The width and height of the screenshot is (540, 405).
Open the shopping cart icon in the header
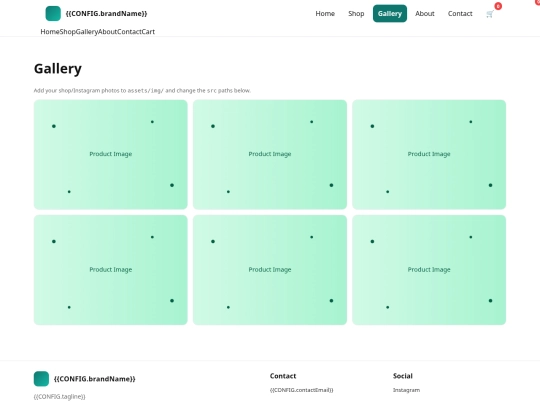coord(490,14)
